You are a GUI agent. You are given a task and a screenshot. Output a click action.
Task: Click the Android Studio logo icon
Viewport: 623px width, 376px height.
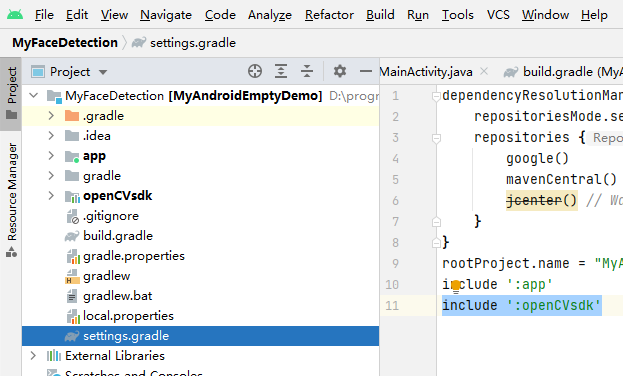click(x=15, y=15)
